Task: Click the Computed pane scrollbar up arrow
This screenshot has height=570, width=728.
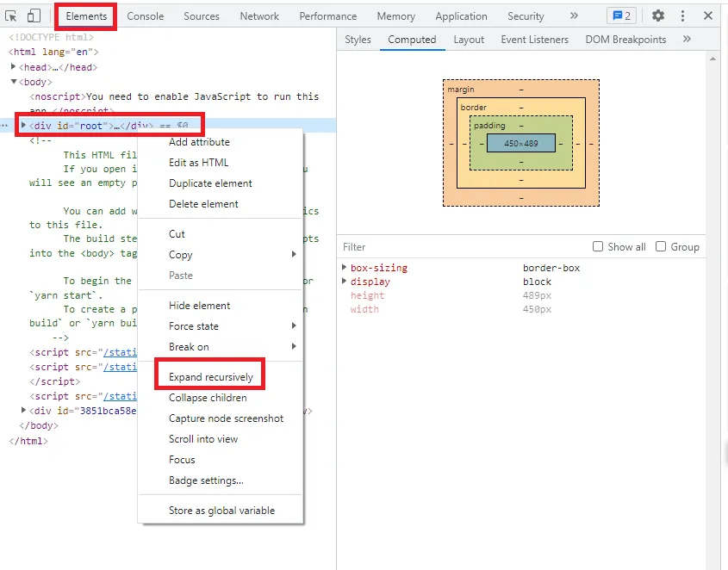Action: tap(712, 59)
